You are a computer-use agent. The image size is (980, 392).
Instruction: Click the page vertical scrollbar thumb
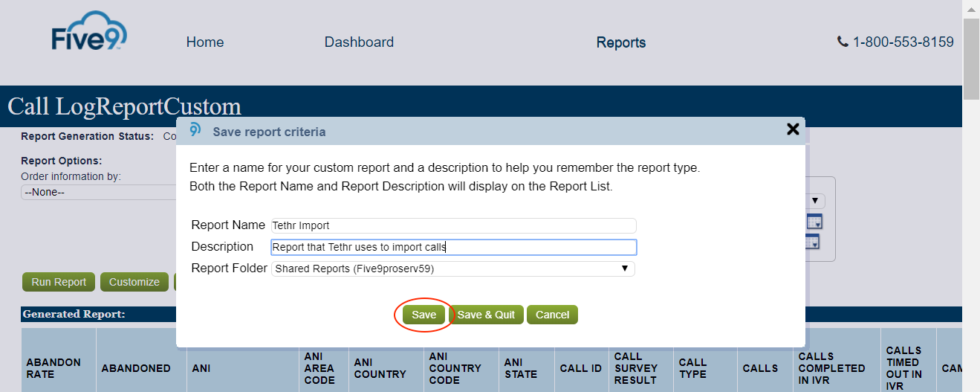tap(971, 58)
